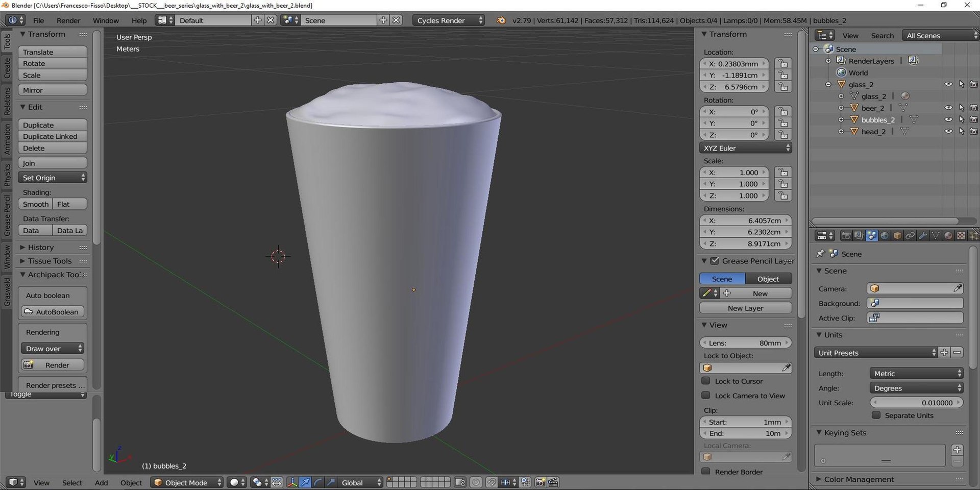
Task: Open the Render menu in top bar
Action: 68,20
